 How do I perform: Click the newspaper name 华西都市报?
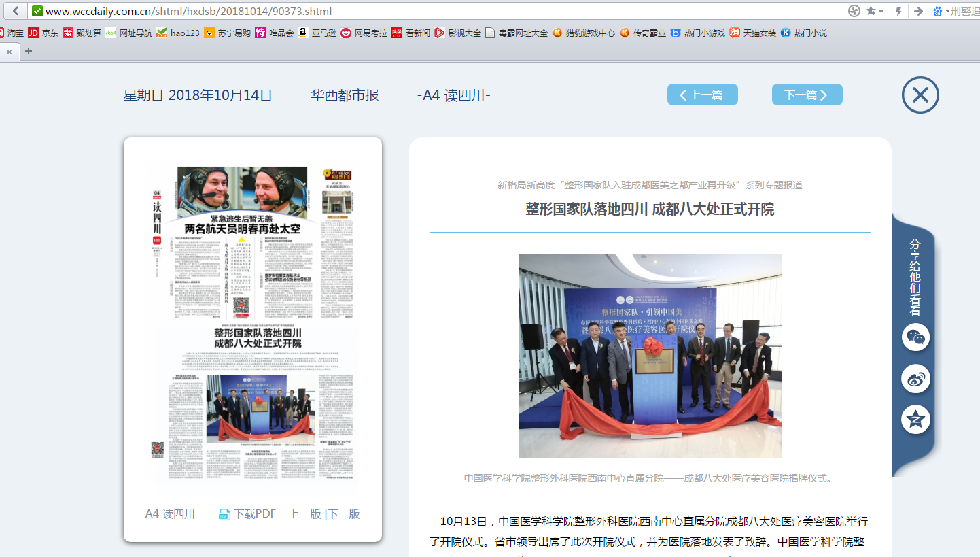pyautogui.click(x=345, y=95)
